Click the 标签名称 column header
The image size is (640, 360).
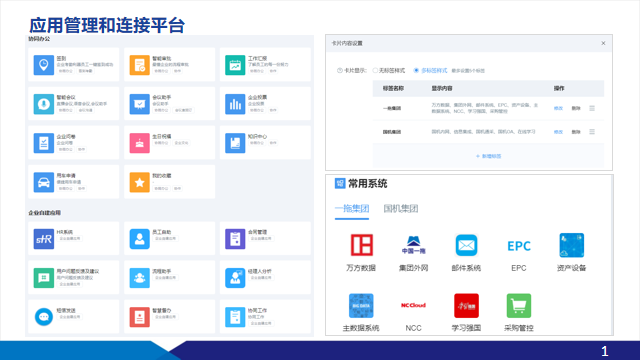pos(393,88)
